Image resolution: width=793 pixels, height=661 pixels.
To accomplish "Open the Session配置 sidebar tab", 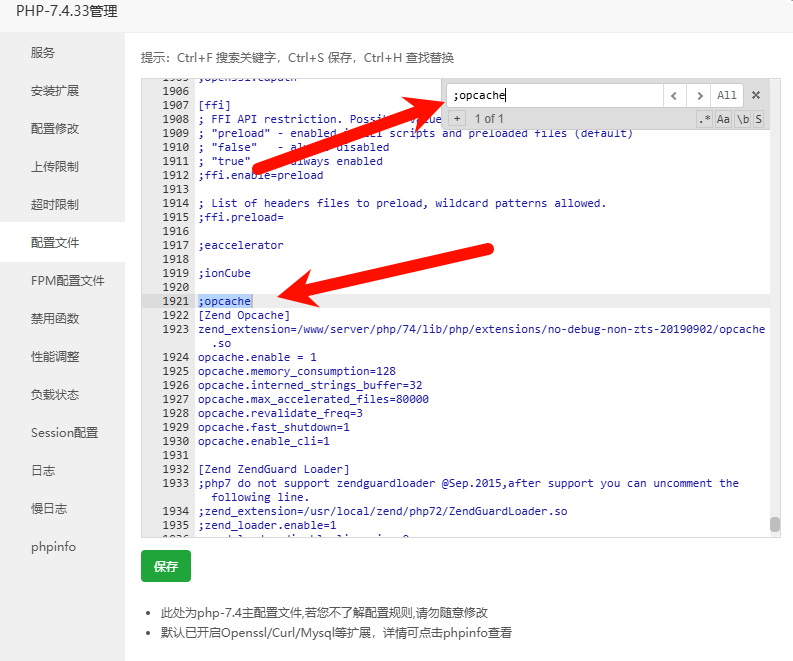I will pos(64,432).
